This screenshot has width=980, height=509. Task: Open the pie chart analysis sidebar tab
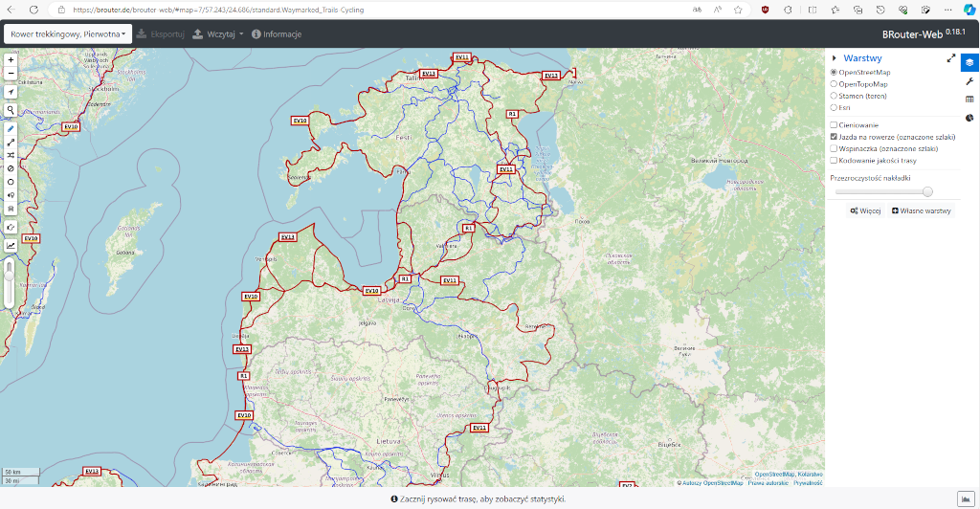point(969,118)
